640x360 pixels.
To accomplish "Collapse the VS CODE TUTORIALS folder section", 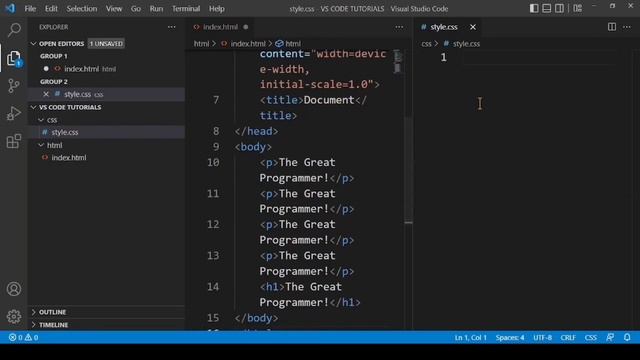I will 34,107.
